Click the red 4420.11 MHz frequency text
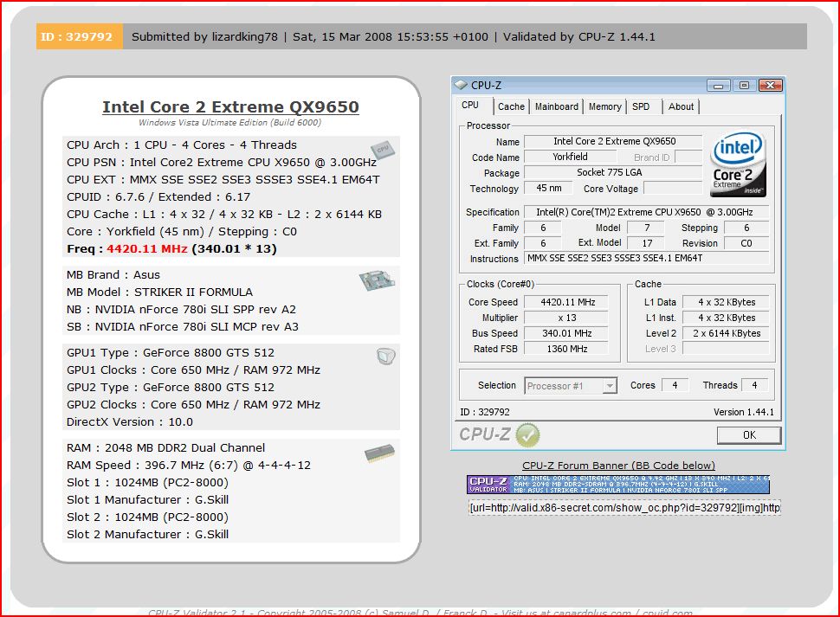 pyautogui.click(x=147, y=249)
